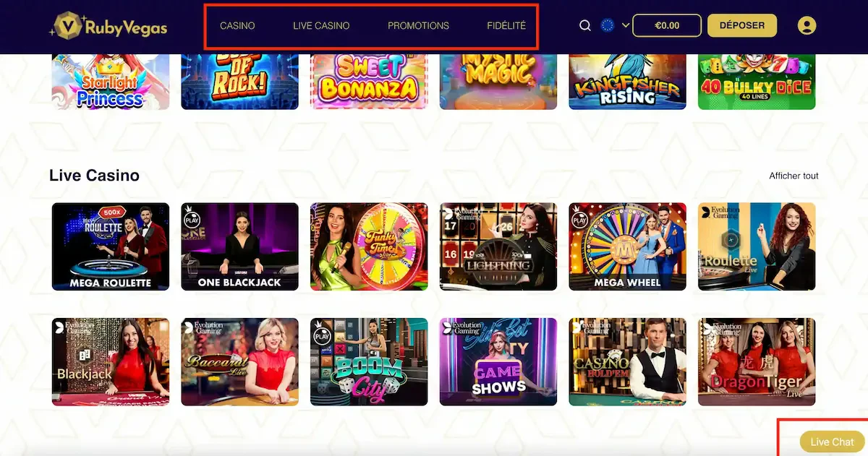Click the Afficher tout link
The image size is (868, 456).
click(x=794, y=176)
